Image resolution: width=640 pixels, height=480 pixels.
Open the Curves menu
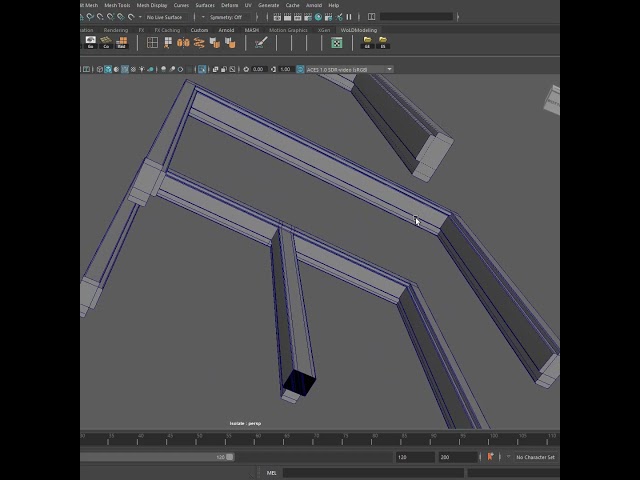[181, 5]
